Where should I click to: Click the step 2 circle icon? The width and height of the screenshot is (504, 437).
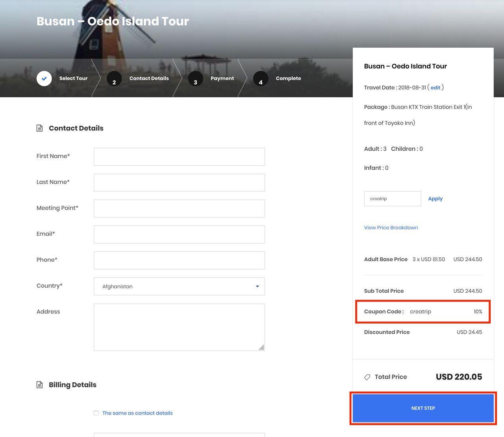[x=114, y=79]
